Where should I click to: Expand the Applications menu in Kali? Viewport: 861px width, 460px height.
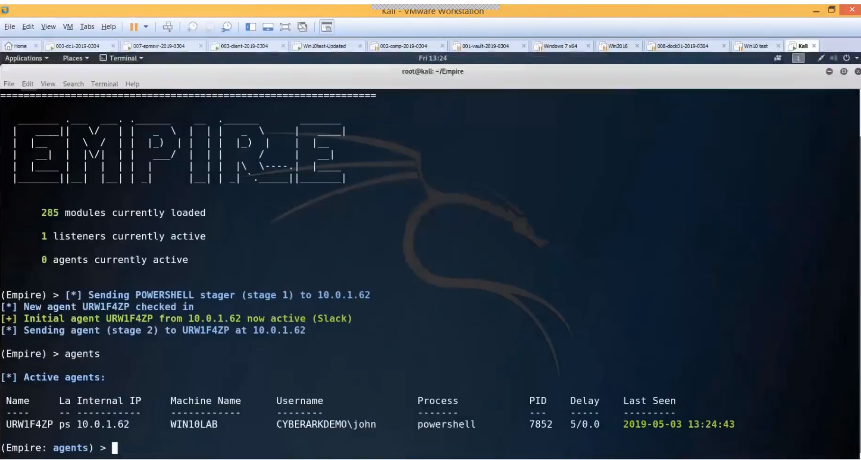click(26, 58)
